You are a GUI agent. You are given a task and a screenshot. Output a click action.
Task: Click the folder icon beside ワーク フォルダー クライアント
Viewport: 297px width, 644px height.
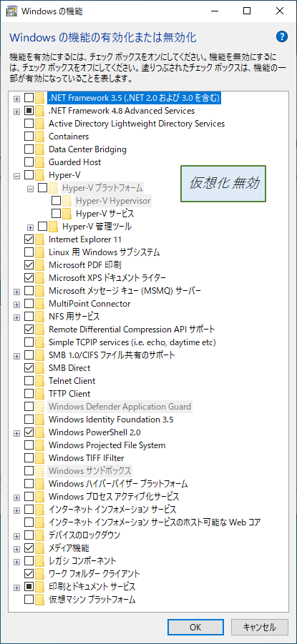39,574
